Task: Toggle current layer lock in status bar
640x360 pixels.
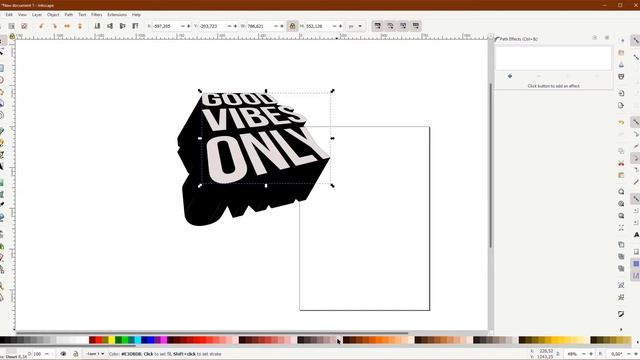Action: (x=76, y=354)
